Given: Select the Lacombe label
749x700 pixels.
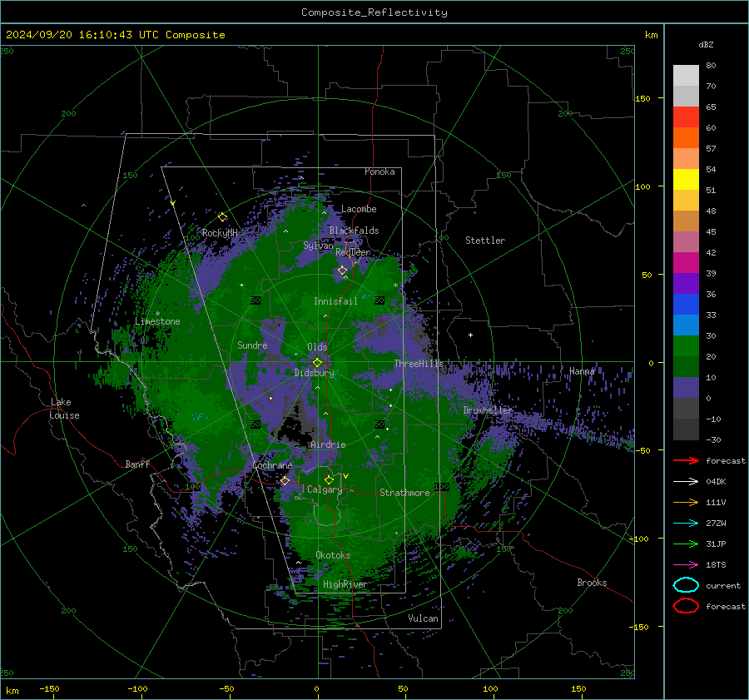Looking at the screenshot, I should coord(359,209).
